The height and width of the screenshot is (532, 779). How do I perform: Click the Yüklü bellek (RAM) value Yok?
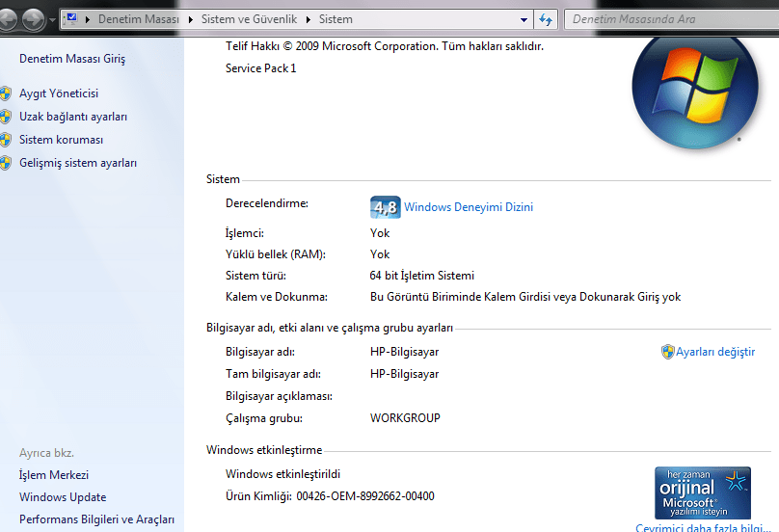(x=380, y=254)
